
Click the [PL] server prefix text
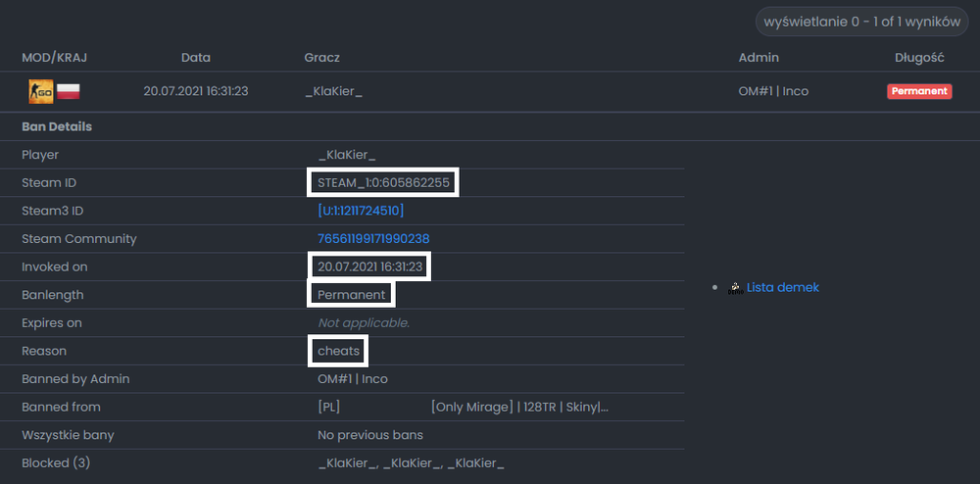[x=328, y=408]
